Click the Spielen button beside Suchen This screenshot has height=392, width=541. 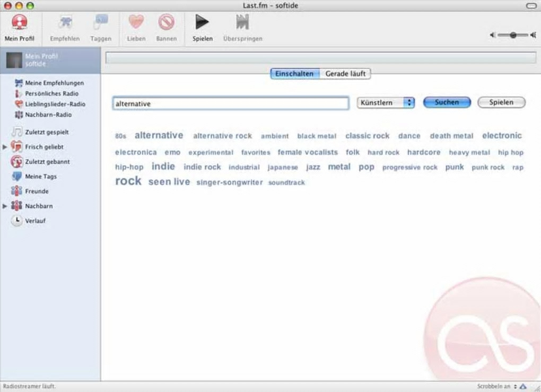(501, 102)
